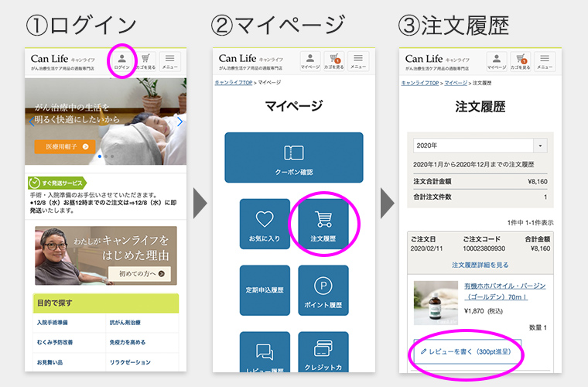The width and height of the screenshot is (588, 387).
Task: Open the ポイント履歴 tile
Action: [323, 290]
